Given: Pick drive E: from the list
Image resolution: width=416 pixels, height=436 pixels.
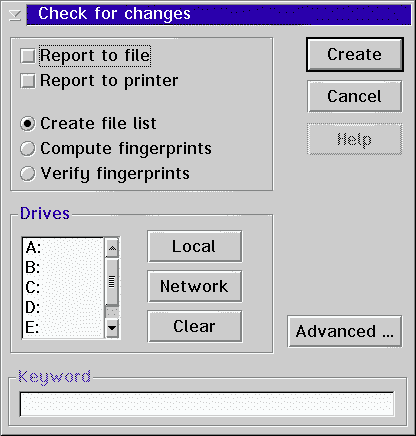Looking at the screenshot, I should click(63, 327).
